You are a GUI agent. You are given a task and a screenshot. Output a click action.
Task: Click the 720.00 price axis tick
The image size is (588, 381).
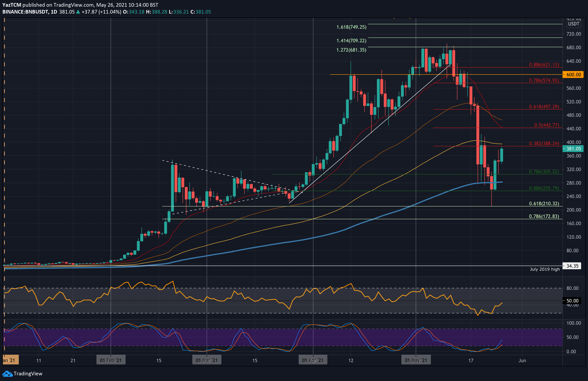(x=574, y=34)
